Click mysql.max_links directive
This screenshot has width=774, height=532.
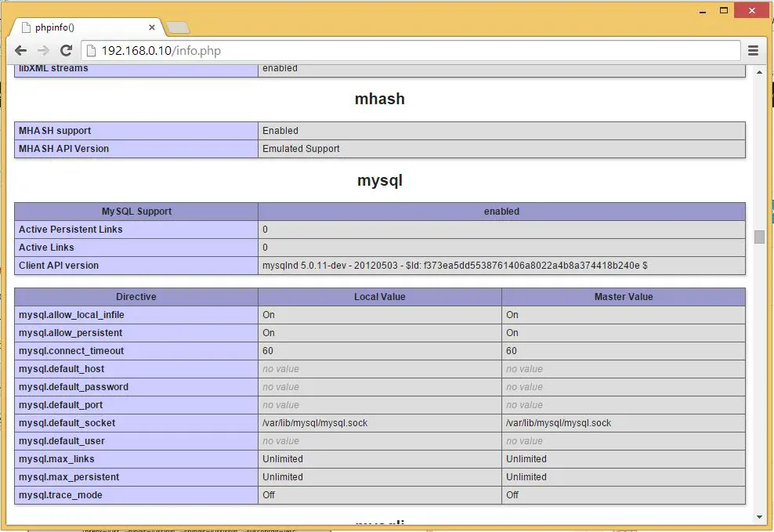(x=56, y=459)
